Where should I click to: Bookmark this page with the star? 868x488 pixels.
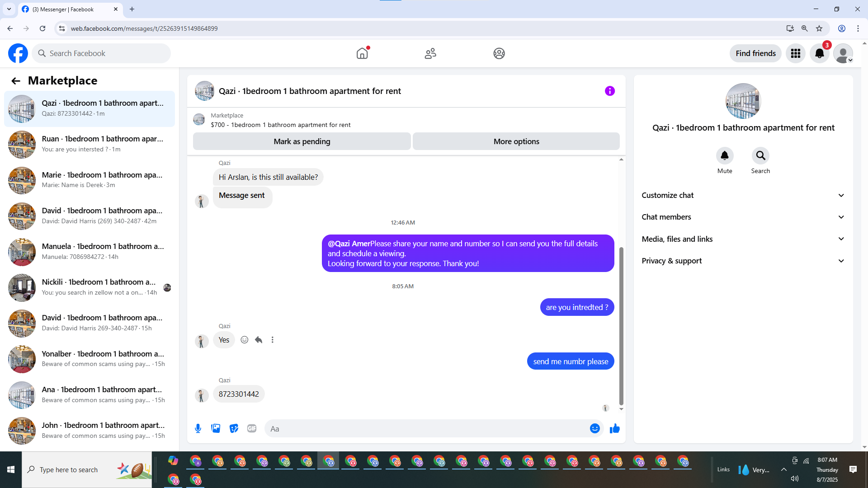coord(819,28)
